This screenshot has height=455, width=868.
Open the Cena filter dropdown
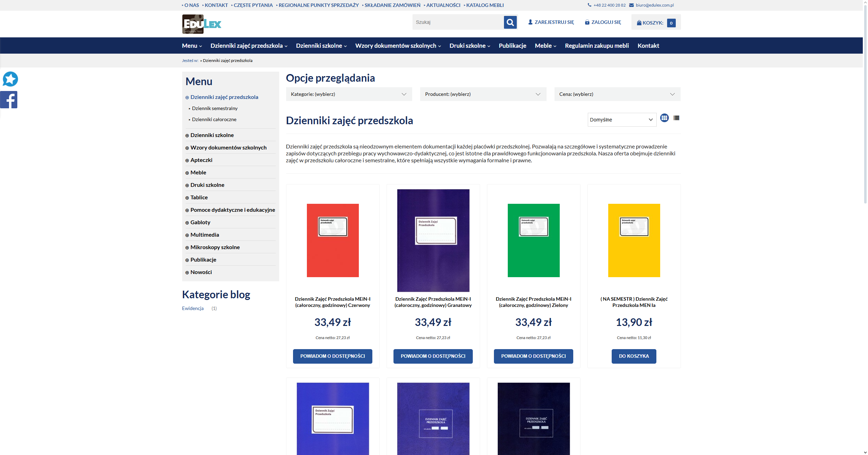[617, 94]
